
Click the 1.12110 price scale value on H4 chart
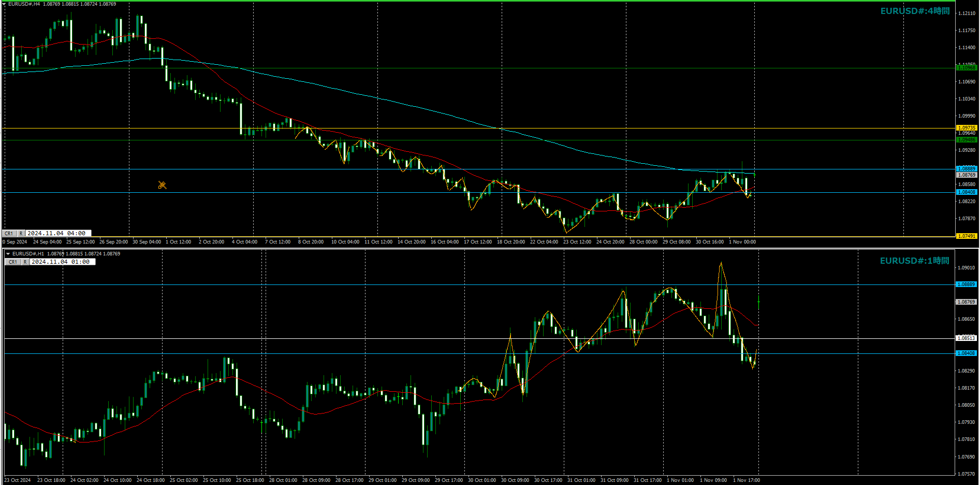pos(967,13)
